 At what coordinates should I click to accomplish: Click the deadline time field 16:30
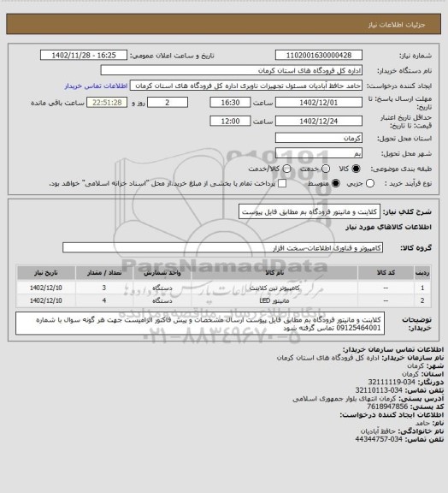coord(230,103)
